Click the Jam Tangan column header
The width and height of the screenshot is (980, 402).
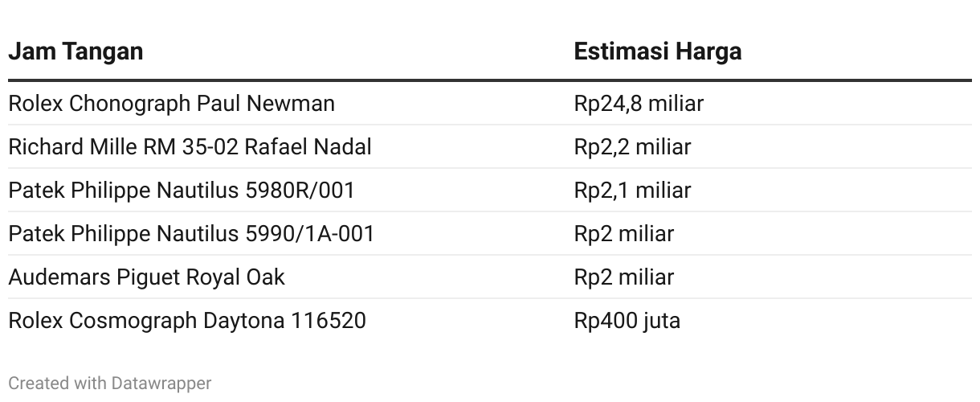click(x=76, y=51)
